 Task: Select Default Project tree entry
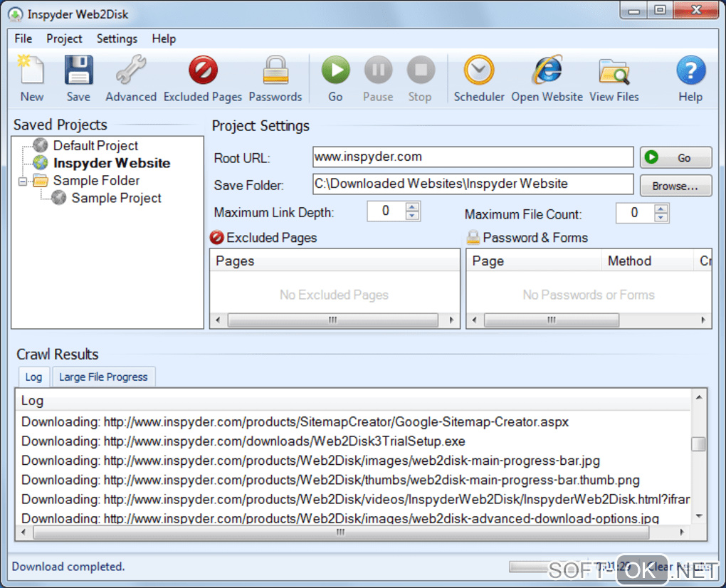point(95,145)
